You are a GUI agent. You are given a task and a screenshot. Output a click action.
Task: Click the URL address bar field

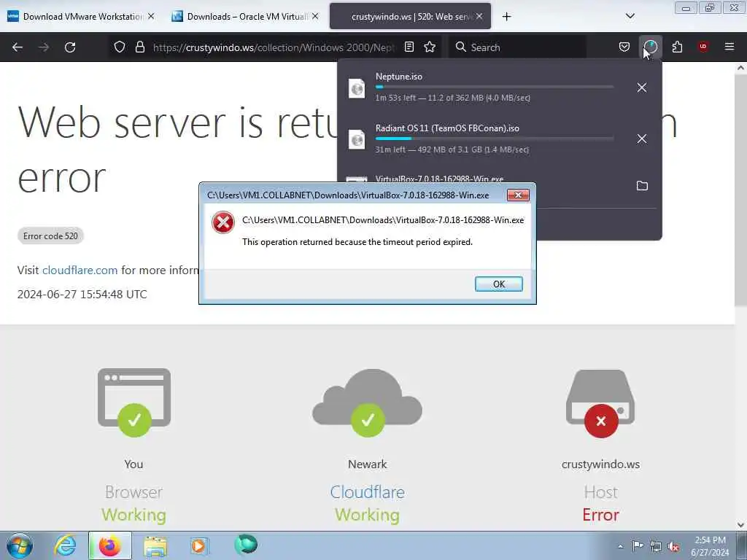click(x=274, y=47)
